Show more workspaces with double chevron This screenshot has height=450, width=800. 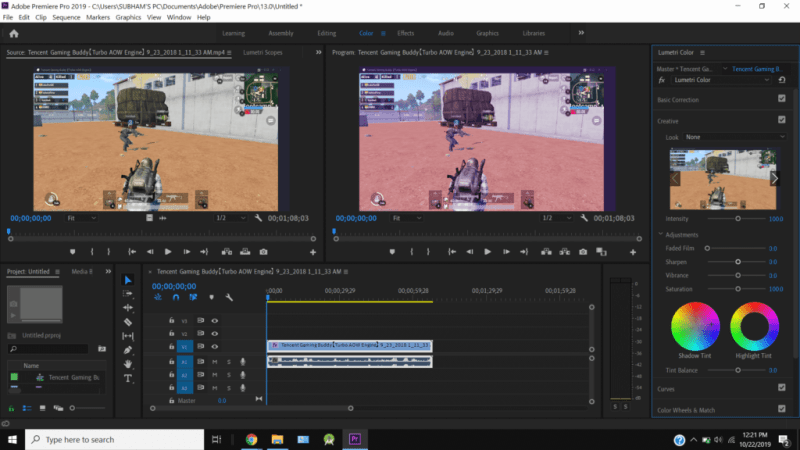[x=581, y=33]
